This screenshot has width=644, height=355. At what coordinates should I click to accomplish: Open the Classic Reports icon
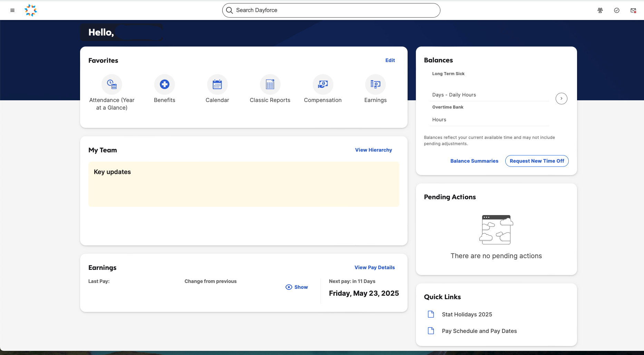coord(270,84)
